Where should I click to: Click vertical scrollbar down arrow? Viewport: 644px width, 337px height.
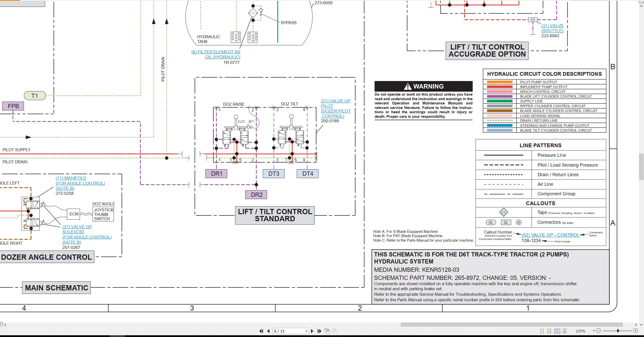tap(641, 325)
